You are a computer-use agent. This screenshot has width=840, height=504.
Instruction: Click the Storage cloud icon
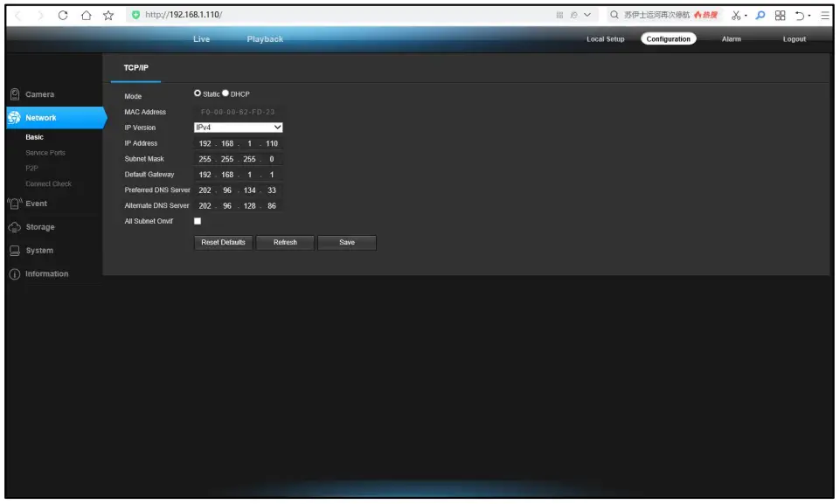(x=15, y=227)
